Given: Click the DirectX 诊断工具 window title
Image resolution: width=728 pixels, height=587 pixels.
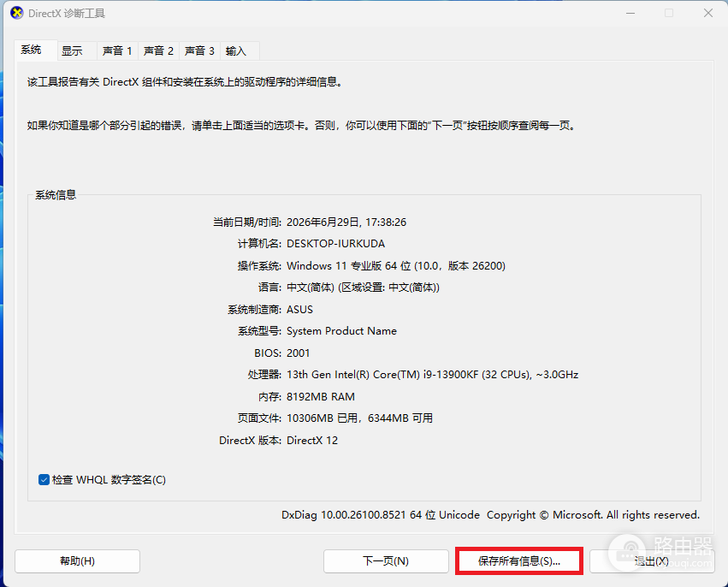Looking at the screenshot, I should tap(67, 14).
